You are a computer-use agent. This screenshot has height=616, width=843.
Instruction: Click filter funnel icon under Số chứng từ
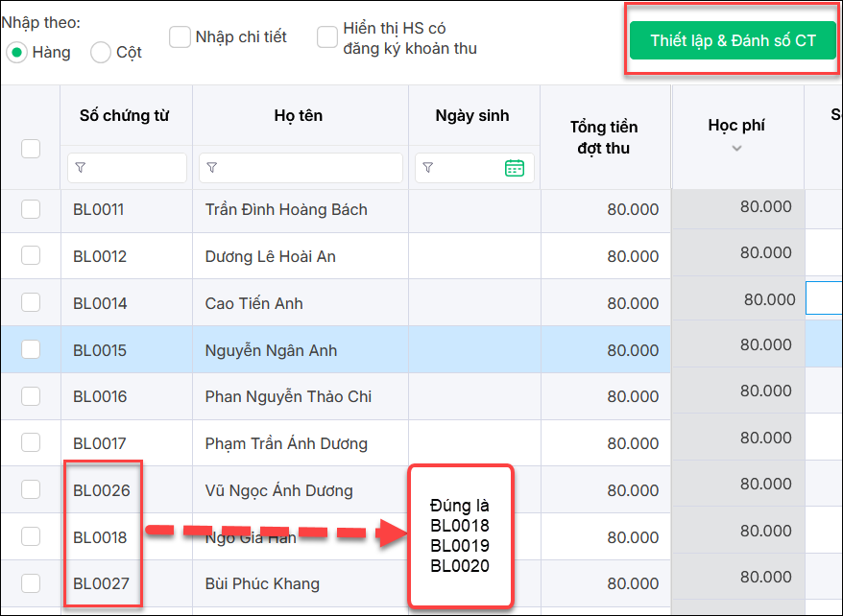click(x=81, y=168)
